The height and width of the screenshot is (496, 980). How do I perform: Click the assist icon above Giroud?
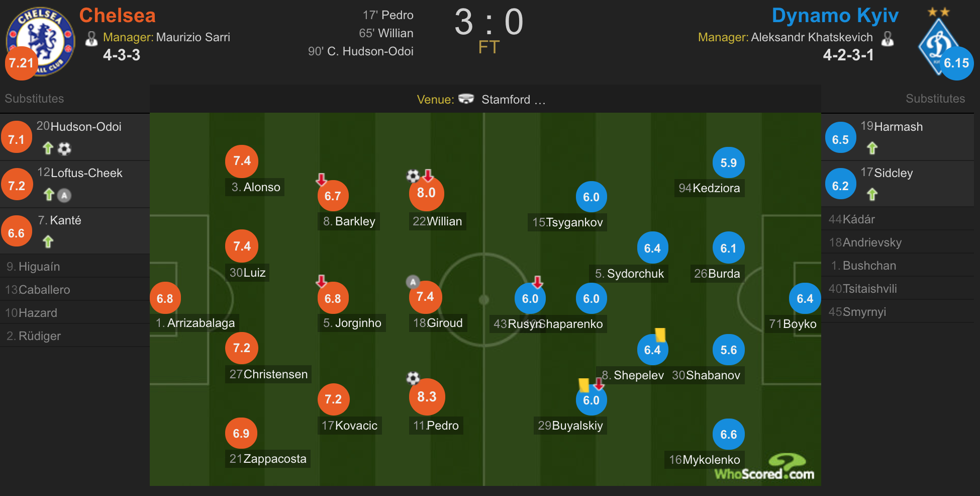[413, 282]
